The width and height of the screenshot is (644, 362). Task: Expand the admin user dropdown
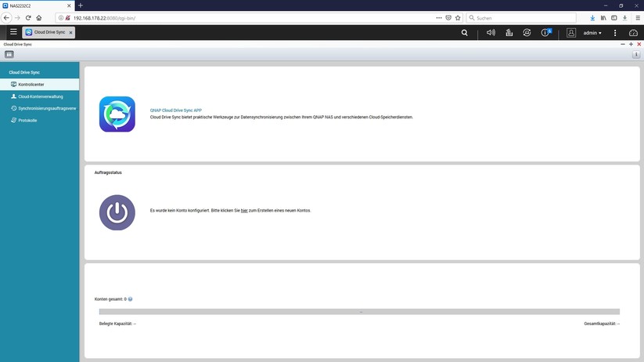[592, 33]
